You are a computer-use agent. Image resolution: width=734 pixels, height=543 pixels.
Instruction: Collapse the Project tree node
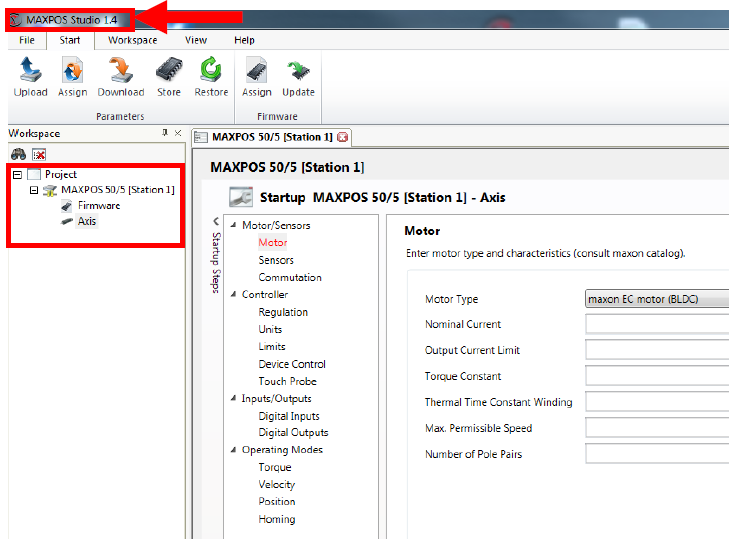coord(17,175)
